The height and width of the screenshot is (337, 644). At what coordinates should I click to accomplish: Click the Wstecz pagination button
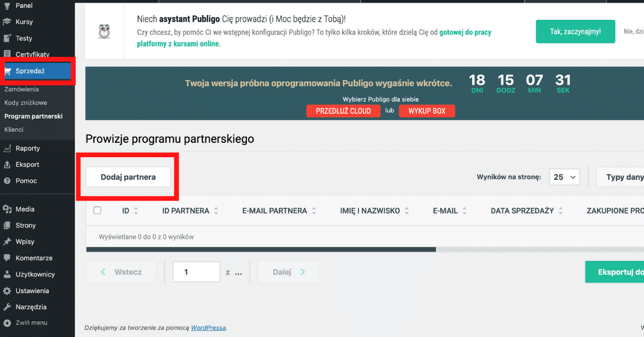(x=121, y=272)
